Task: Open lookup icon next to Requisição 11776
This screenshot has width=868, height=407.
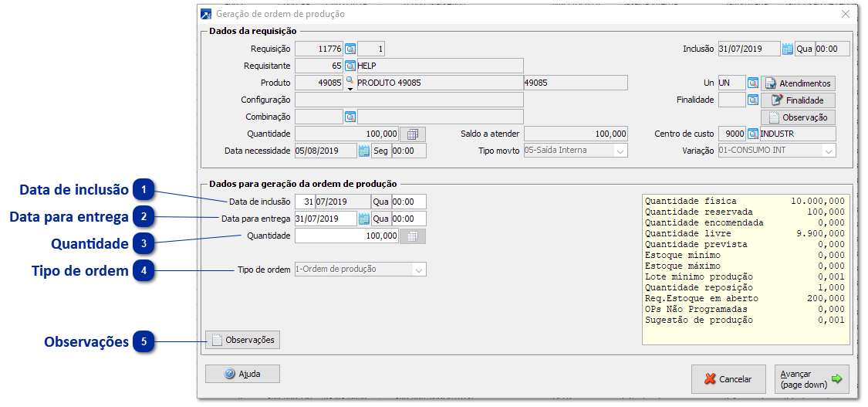Action: (x=350, y=49)
